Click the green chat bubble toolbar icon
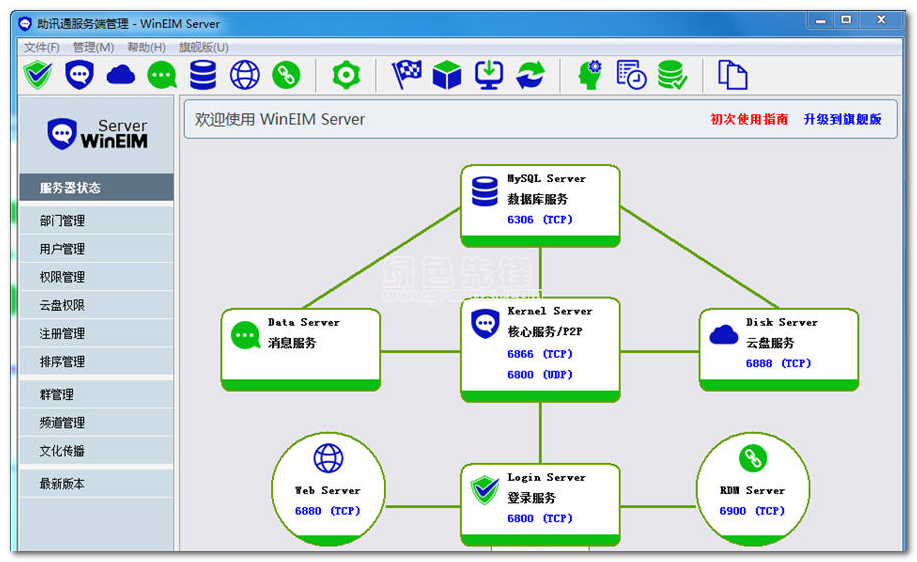917x562 pixels. [162, 75]
